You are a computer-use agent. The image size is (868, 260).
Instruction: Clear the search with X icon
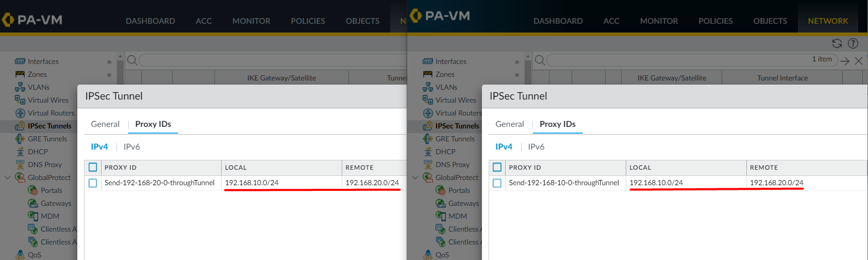(859, 61)
